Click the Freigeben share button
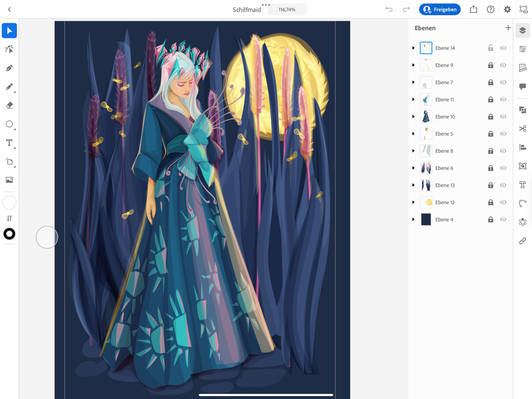This screenshot has width=532, height=399. coord(439,10)
